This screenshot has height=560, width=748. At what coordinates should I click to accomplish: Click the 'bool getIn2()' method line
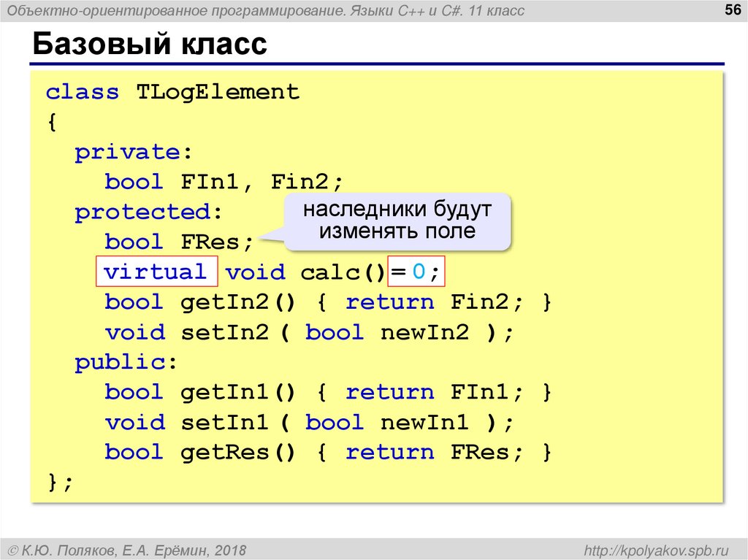pyautogui.click(x=328, y=302)
